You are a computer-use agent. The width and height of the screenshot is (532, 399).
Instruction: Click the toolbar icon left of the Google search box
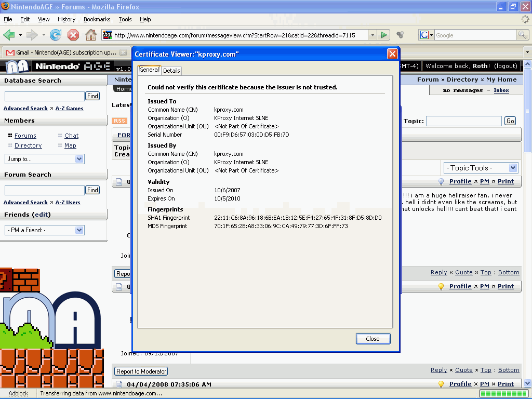401,35
